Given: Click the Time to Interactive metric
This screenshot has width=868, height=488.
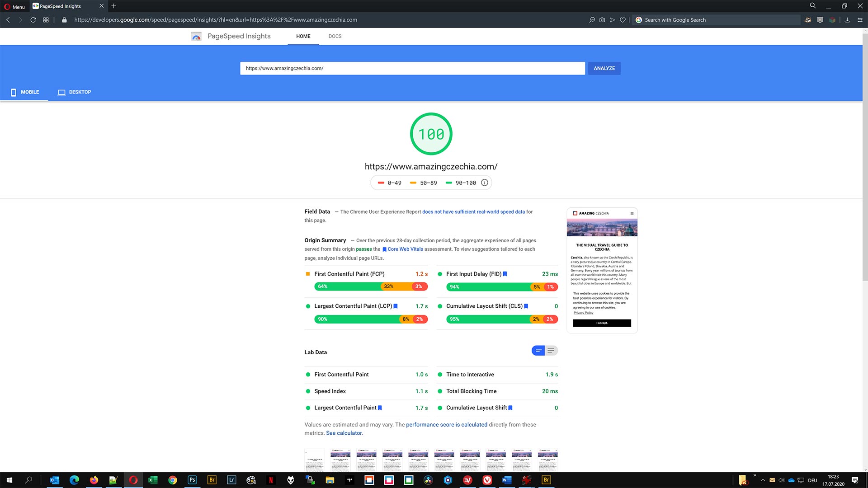Looking at the screenshot, I should tap(498, 375).
